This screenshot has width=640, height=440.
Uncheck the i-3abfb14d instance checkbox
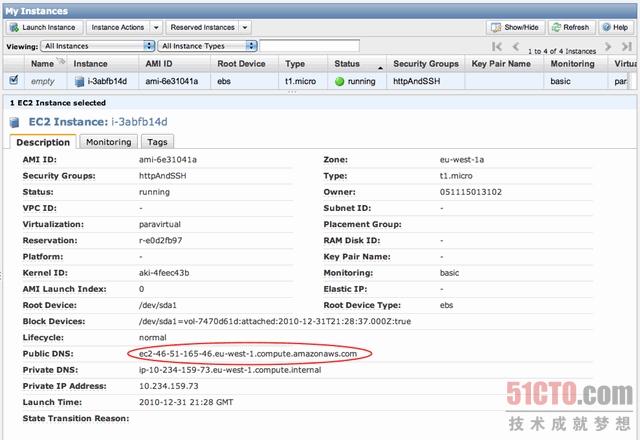coord(13,80)
